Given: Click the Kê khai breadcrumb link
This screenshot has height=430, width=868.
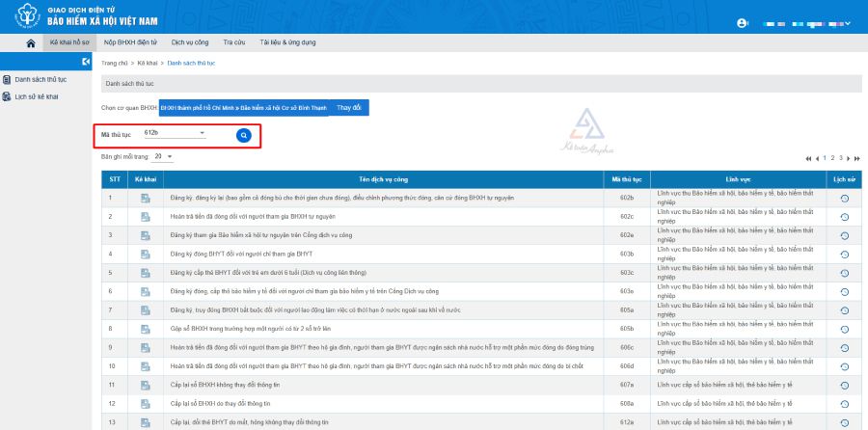Looking at the screenshot, I should point(148,63).
